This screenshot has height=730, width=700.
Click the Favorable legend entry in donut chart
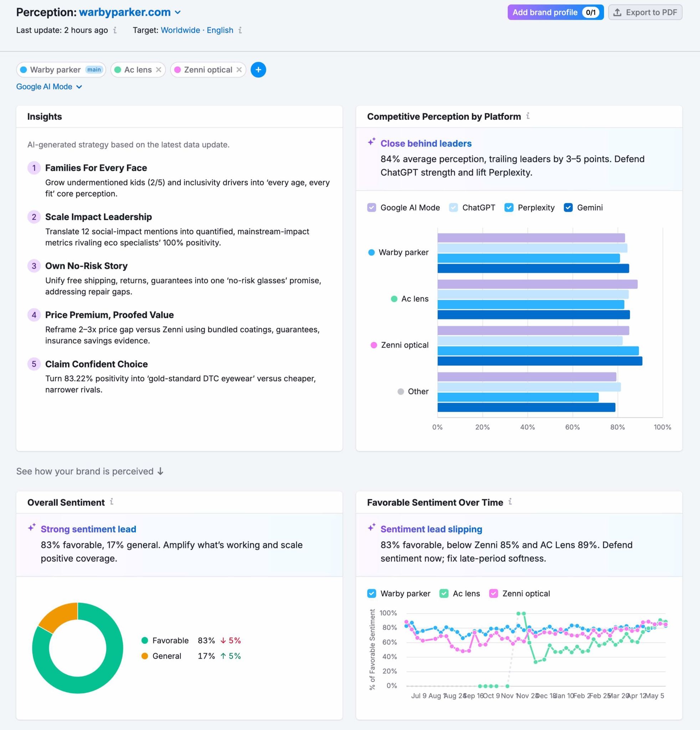coord(165,641)
